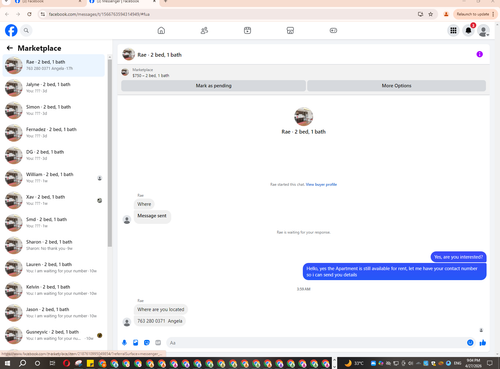Bookmark this page with the star icon
The image size is (500, 369).
pyautogui.click(x=431, y=14)
